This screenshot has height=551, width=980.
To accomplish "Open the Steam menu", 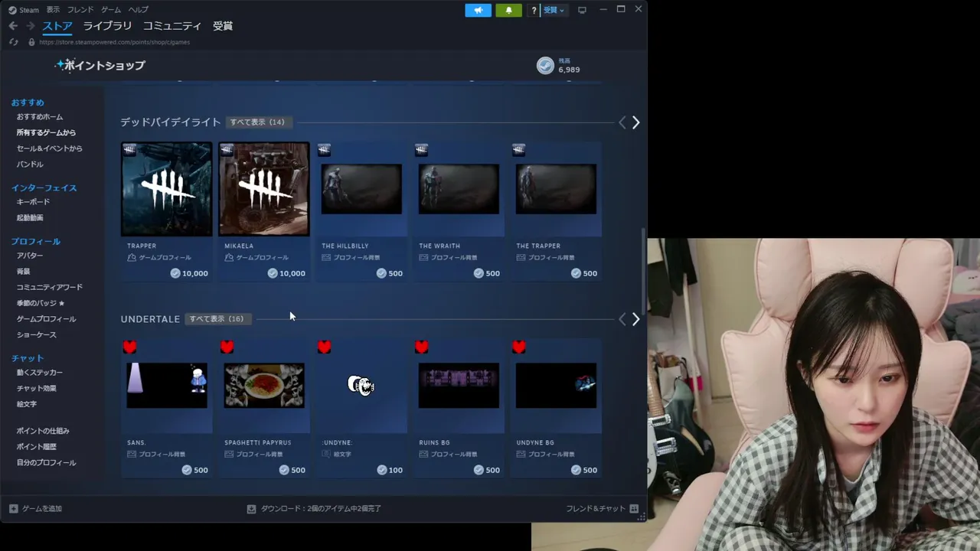I will [x=29, y=10].
